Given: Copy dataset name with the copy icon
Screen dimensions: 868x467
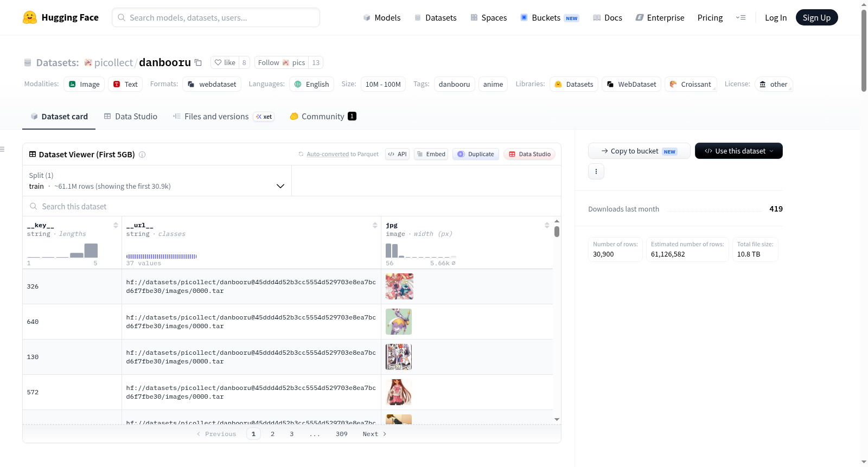Looking at the screenshot, I should tap(198, 62).
